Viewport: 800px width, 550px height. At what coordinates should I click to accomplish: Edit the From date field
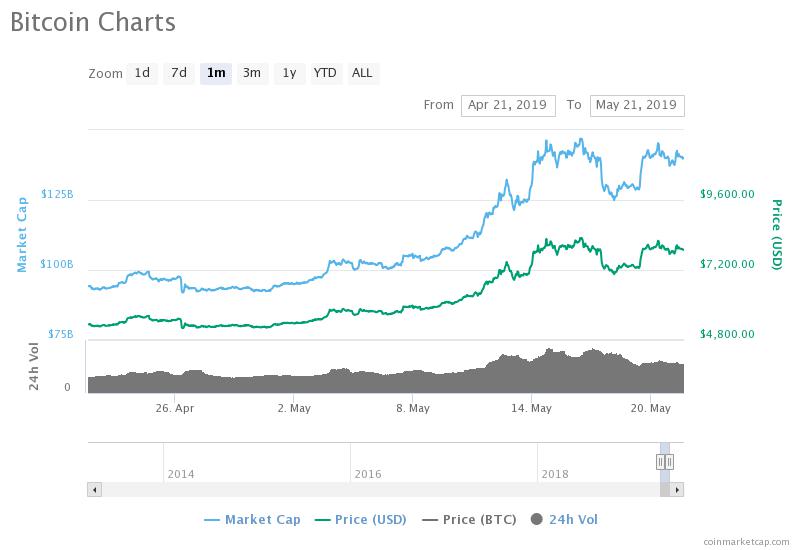(508, 105)
